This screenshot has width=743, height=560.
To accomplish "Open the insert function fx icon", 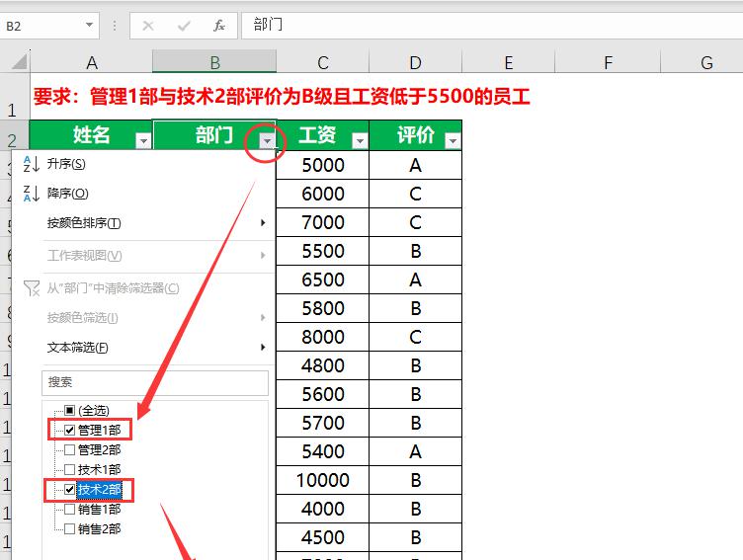I will (x=219, y=26).
